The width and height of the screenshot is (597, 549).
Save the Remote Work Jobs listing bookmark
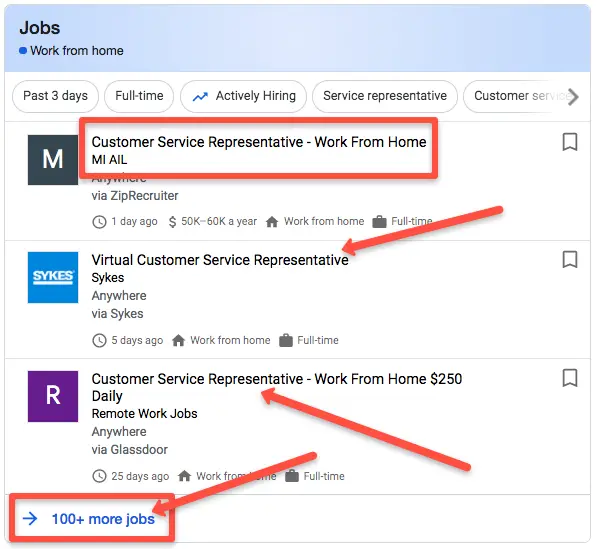[570, 378]
